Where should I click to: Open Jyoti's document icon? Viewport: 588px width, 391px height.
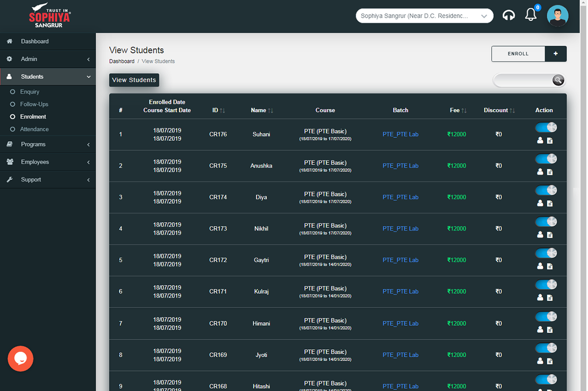[550, 362]
